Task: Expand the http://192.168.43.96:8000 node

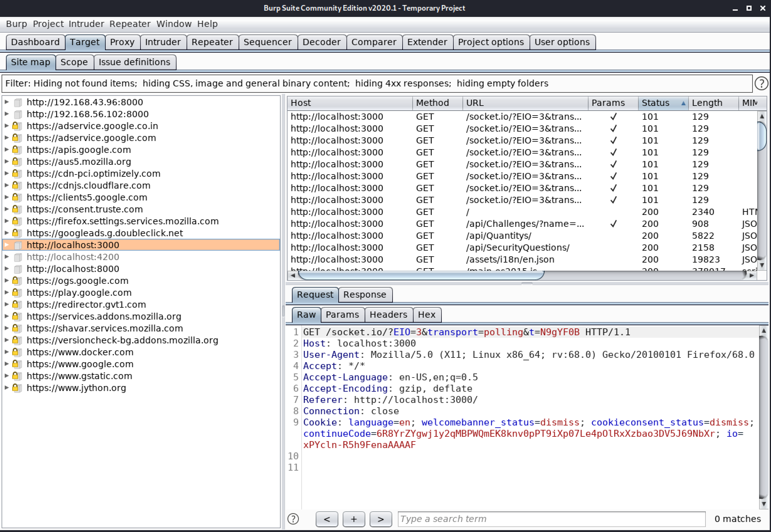Action: click(7, 102)
